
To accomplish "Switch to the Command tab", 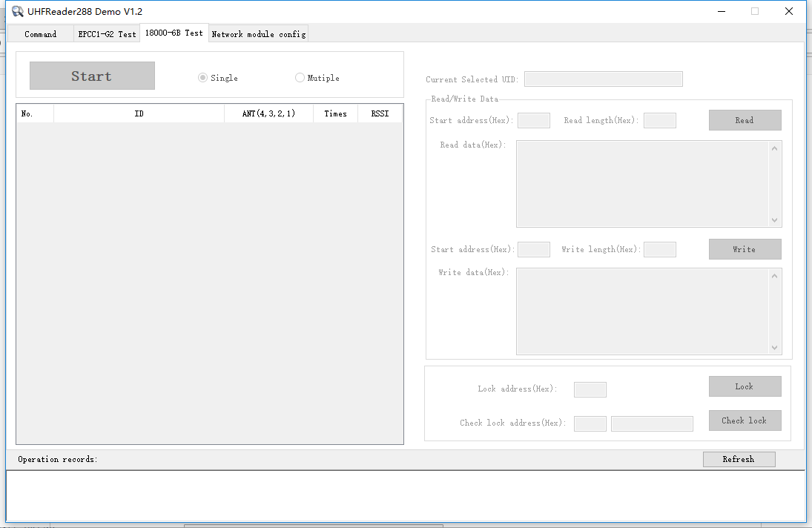I will pyautogui.click(x=40, y=34).
